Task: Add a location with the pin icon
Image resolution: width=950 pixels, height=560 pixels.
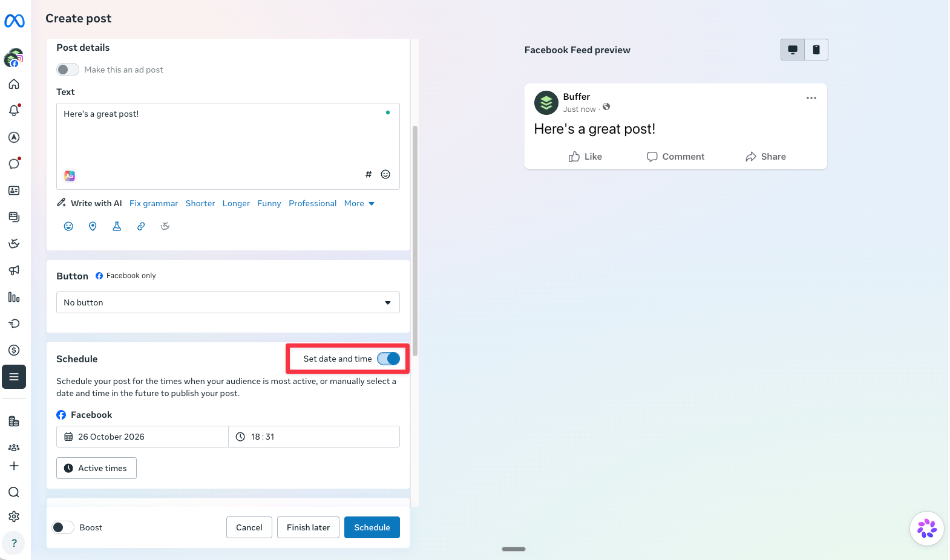Action: pos(93,226)
